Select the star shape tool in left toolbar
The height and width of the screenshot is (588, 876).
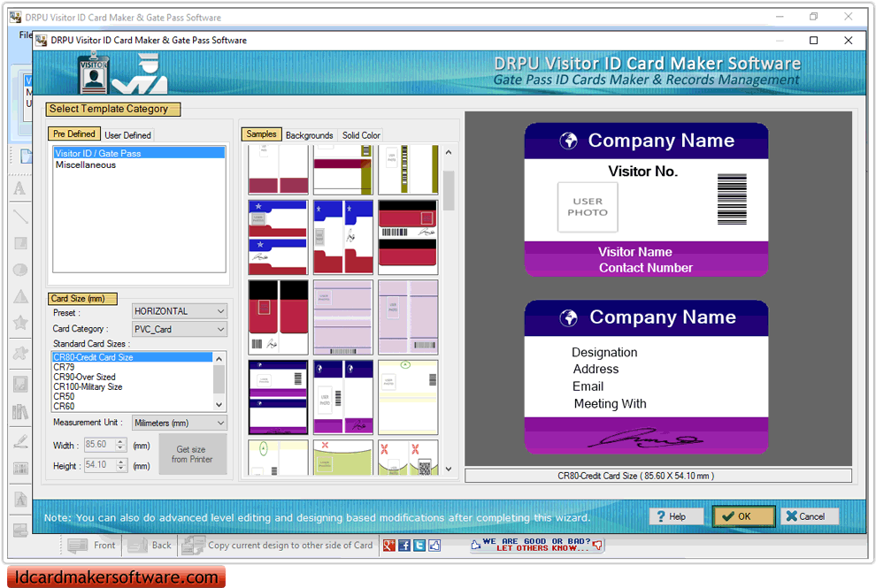20,323
